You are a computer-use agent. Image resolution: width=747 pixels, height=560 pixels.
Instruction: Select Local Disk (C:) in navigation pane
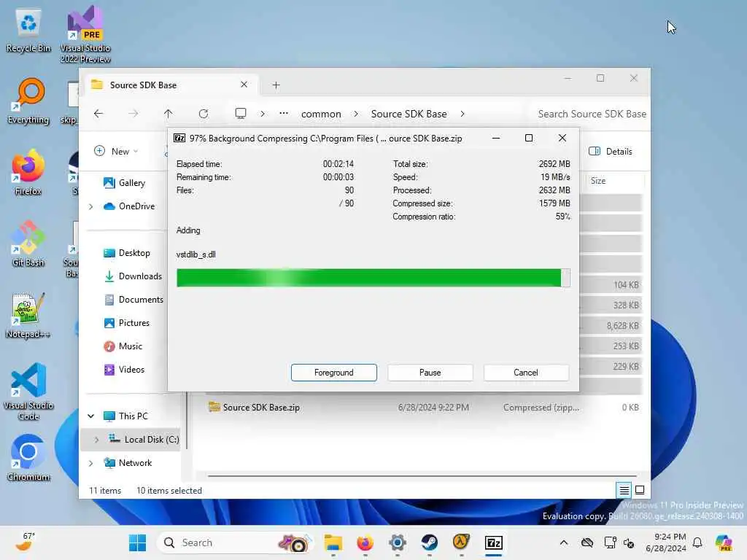pos(144,439)
